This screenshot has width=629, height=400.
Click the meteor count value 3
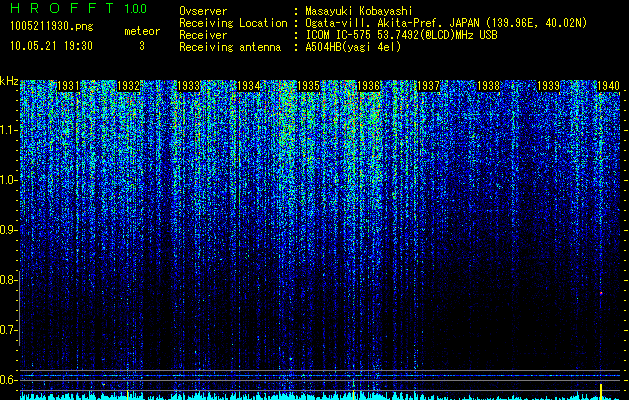point(142,46)
